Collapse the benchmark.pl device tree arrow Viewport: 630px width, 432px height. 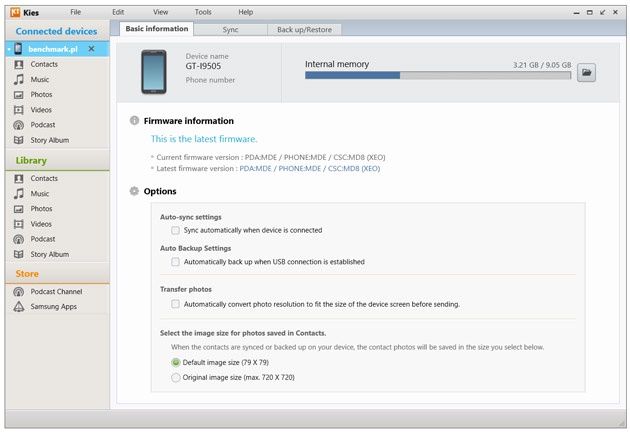pyautogui.click(x=9, y=49)
